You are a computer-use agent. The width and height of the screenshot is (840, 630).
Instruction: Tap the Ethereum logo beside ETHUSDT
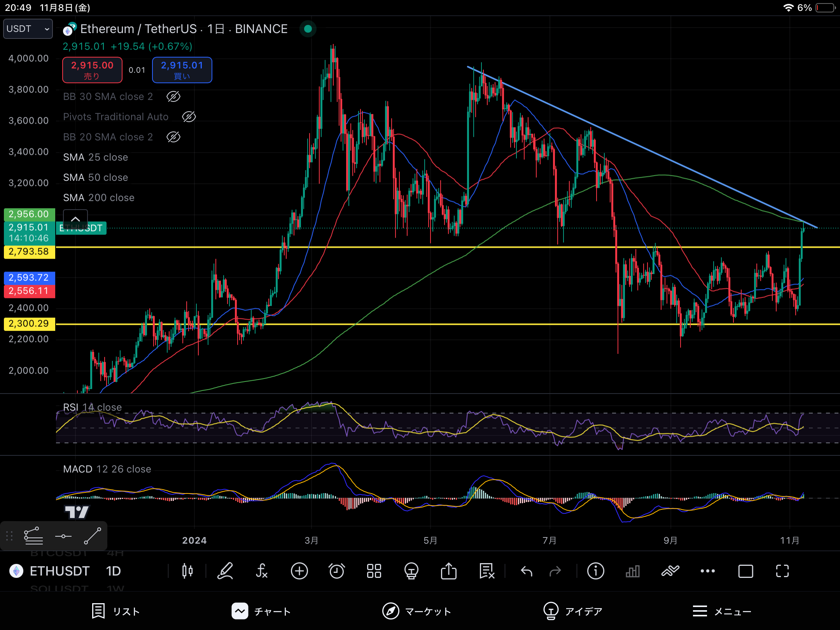16,571
